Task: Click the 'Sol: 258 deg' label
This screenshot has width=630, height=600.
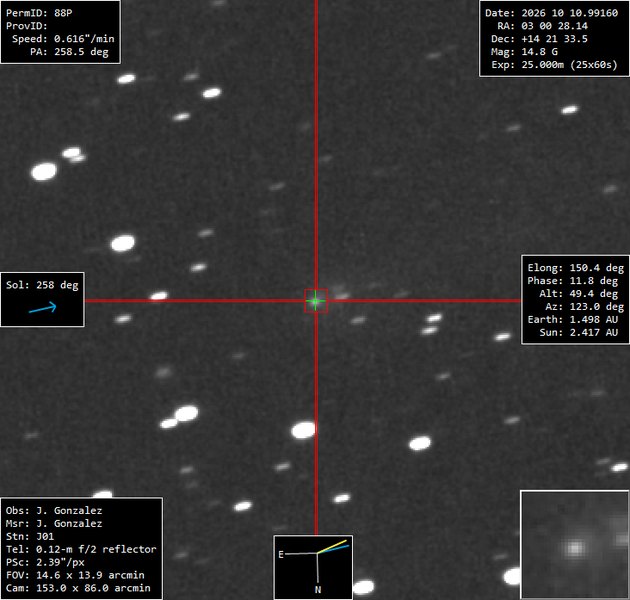Action: (x=42, y=285)
